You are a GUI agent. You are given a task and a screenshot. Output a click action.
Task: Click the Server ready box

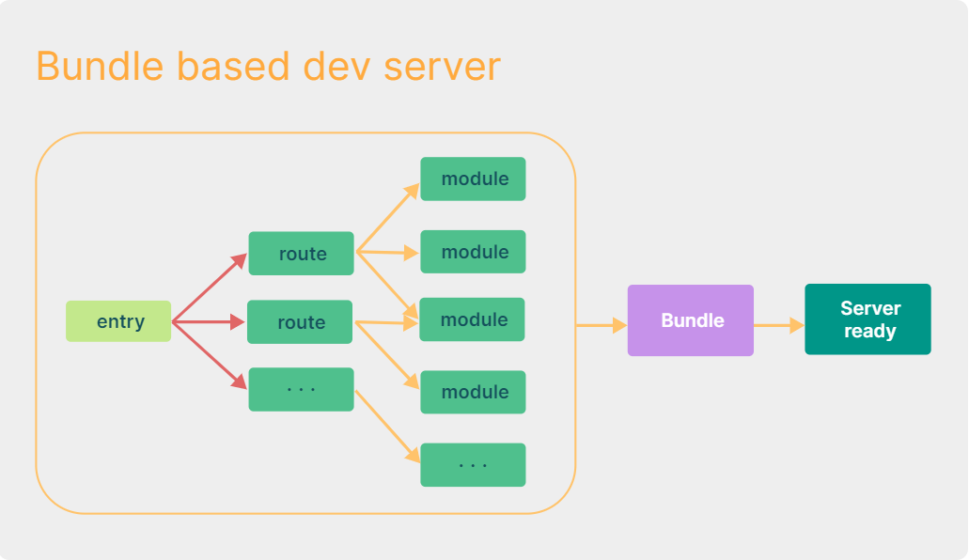pyautogui.click(x=867, y=319)
